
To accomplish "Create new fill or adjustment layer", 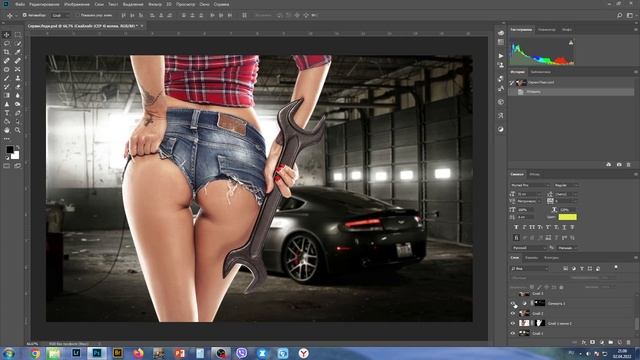I will [602, 342].
